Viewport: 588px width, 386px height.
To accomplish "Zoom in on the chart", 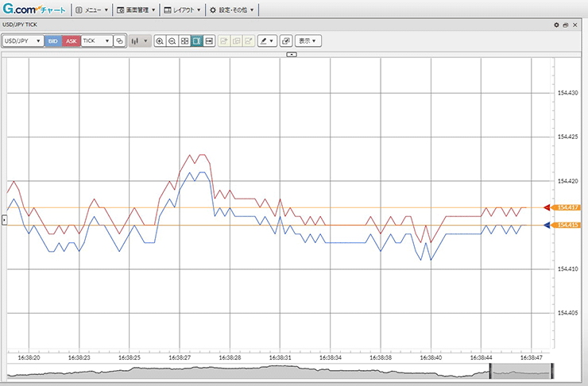I will coord(160,41).
